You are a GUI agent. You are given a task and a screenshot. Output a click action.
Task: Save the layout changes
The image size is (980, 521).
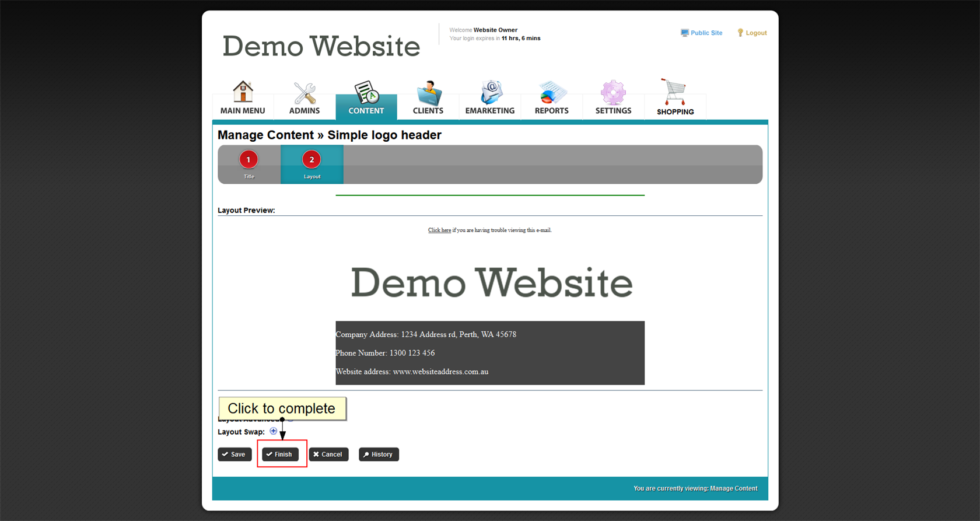[235, 454]
